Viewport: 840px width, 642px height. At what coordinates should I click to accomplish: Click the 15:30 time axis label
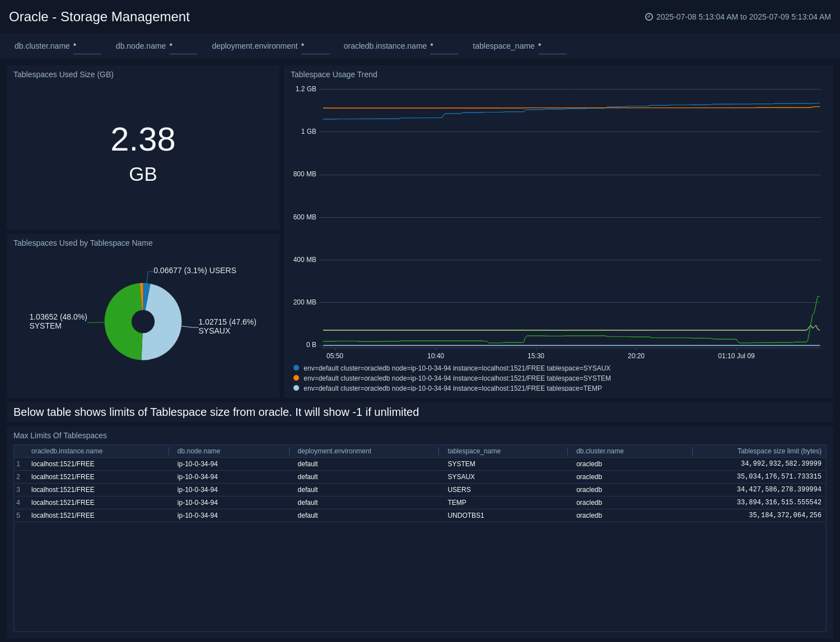click(x=536, y=356)
